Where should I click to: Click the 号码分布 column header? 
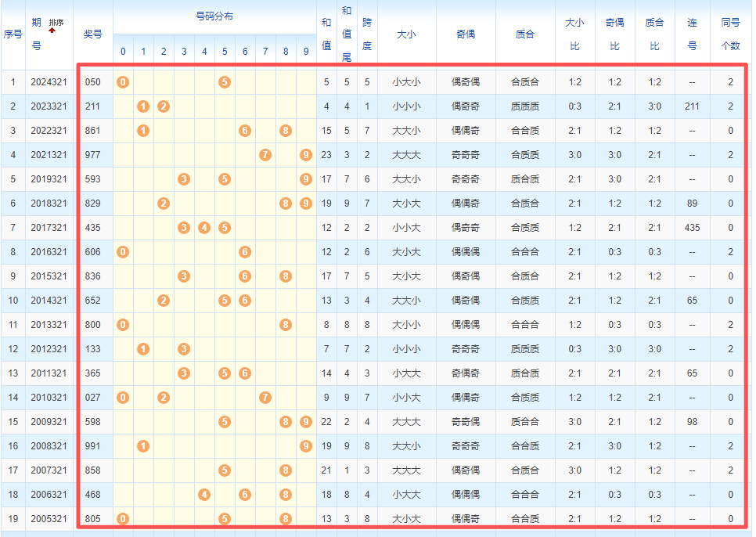(214, 16)
